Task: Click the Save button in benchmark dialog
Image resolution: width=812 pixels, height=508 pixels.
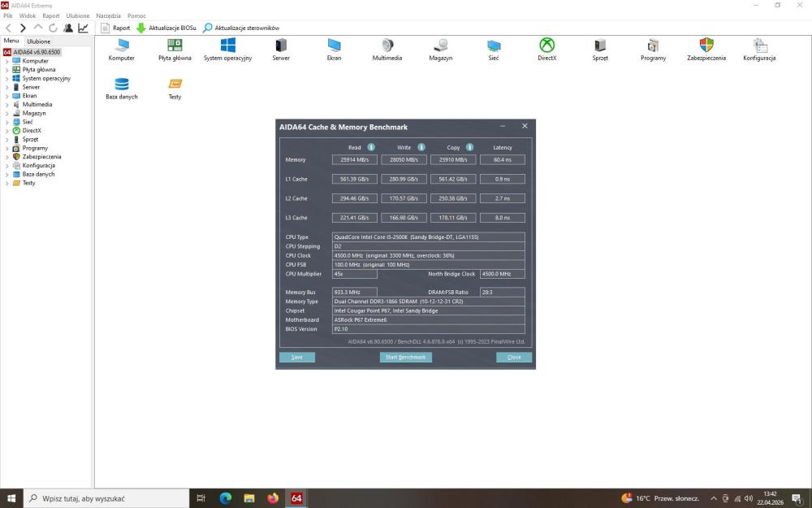Action: coord(296,357)
